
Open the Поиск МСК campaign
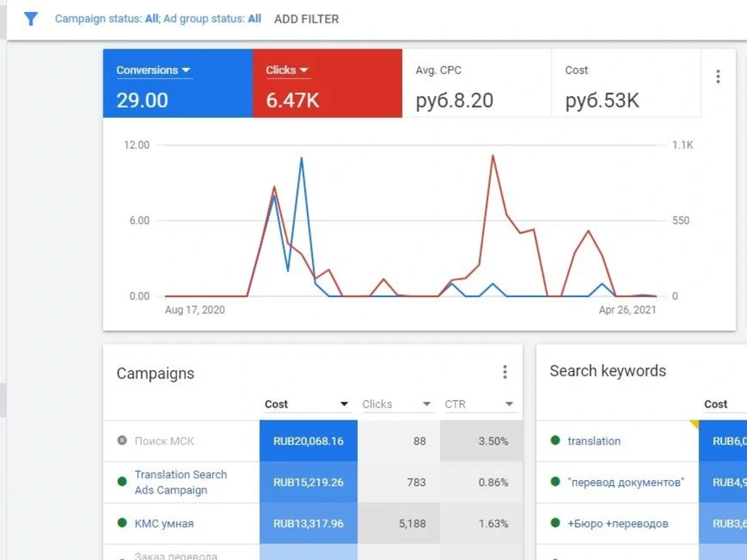pyautogui.click(x=164, y=441)
